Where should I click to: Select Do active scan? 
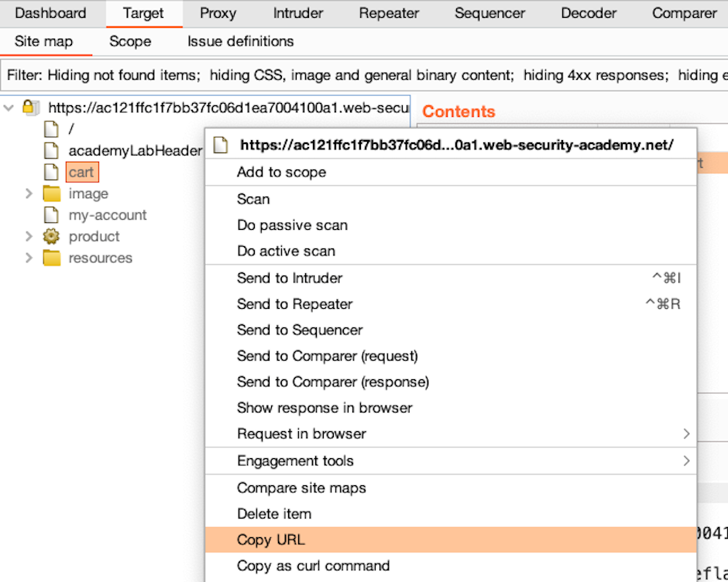(x=451, y=251)
